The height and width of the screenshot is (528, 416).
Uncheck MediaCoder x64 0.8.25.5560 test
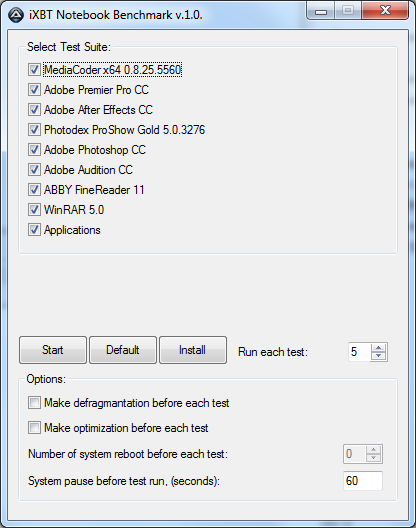(x=34, y=70)
